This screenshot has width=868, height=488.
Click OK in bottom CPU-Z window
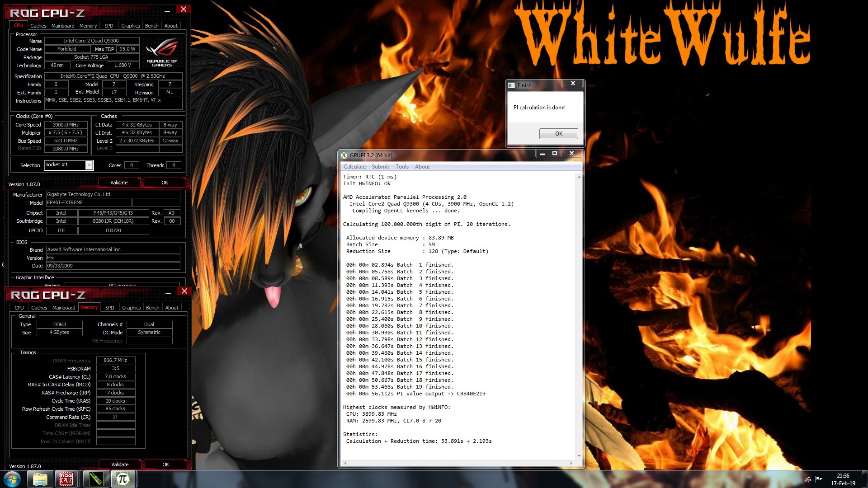(165, 465)
